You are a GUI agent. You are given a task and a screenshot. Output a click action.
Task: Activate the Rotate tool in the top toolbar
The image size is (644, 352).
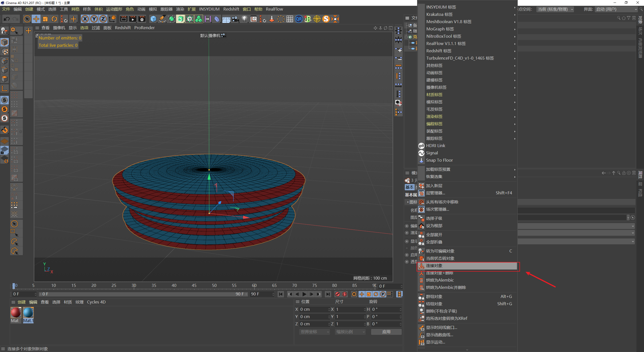click(x=54, y=19)
